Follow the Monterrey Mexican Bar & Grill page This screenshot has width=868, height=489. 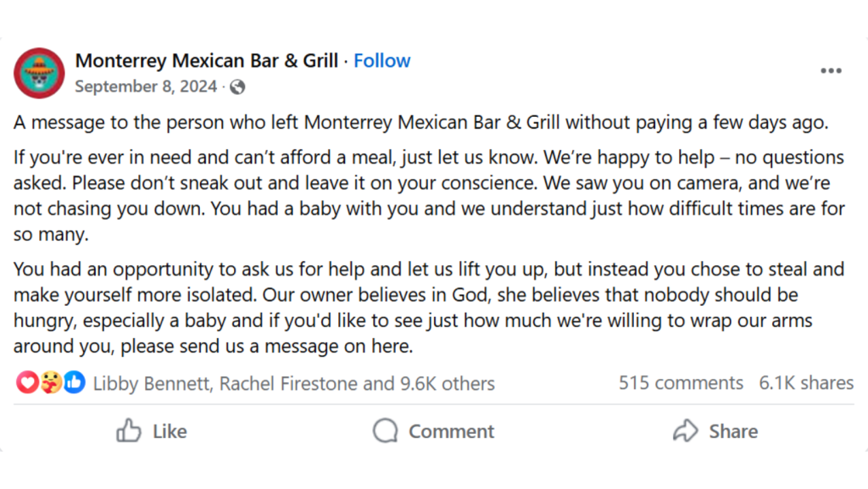click(381, 61)
